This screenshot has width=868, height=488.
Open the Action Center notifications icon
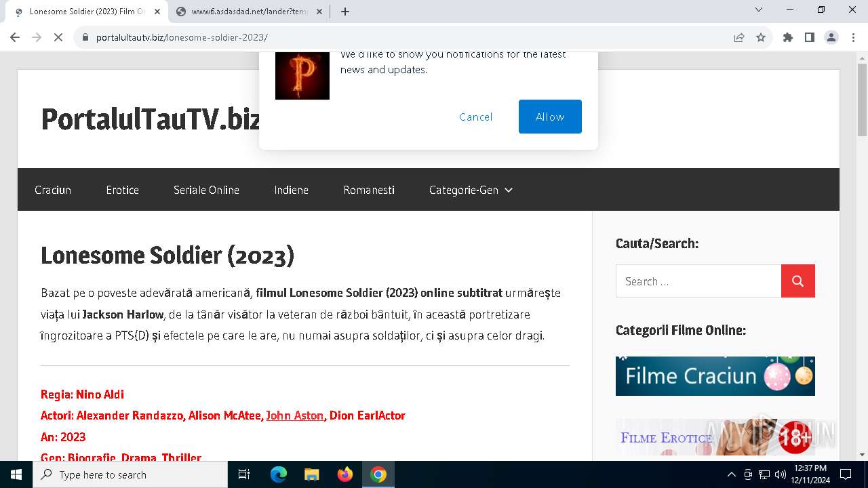coord(846,474)
